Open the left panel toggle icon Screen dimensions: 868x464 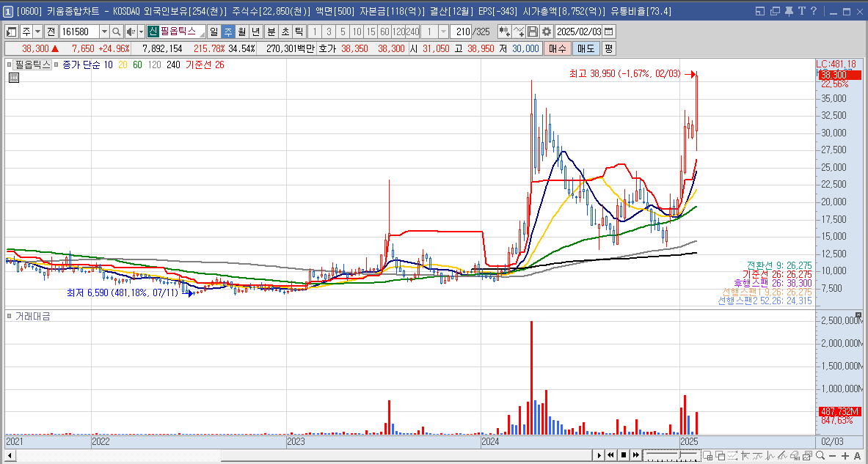pos(11,32)
